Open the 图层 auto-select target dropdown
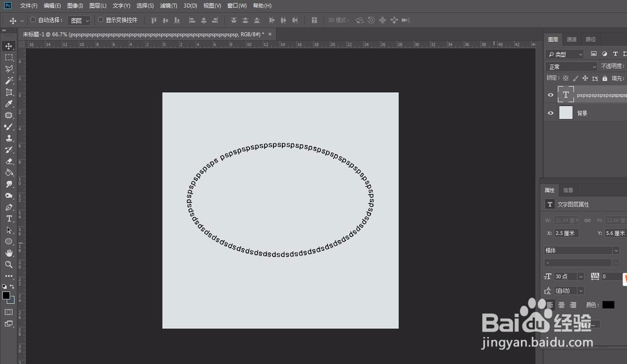Viewport: 627px width, 364px height. pos(79,21)
